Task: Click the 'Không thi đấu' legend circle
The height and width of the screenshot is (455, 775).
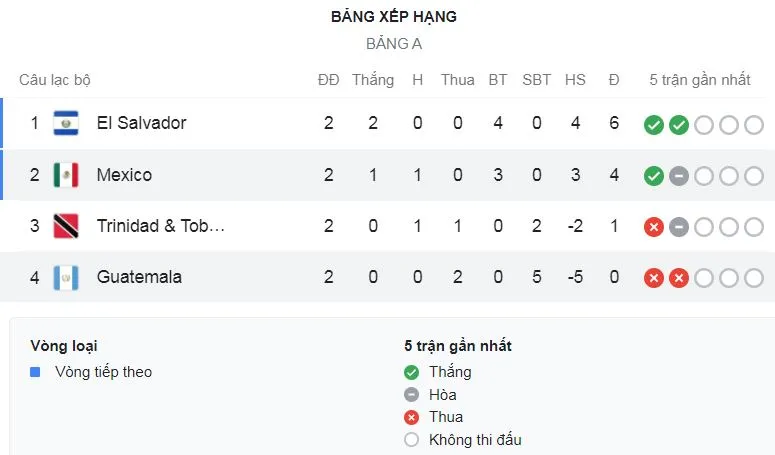Action: coord(411,440)
